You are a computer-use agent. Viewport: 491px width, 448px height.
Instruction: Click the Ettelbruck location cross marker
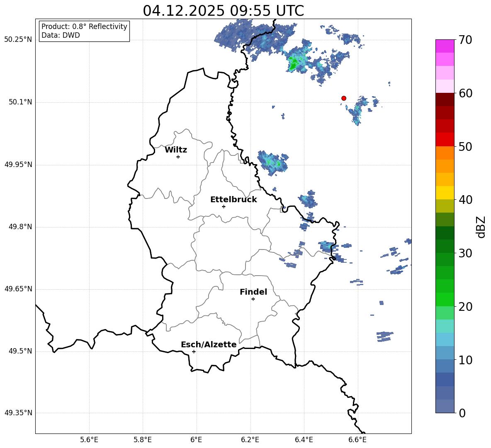pyautogui.click(x=224, y=206)
